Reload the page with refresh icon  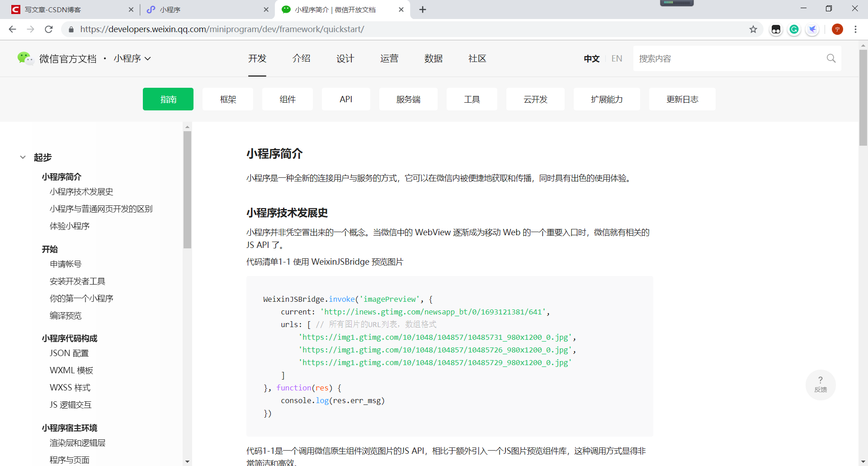point(49,29)
